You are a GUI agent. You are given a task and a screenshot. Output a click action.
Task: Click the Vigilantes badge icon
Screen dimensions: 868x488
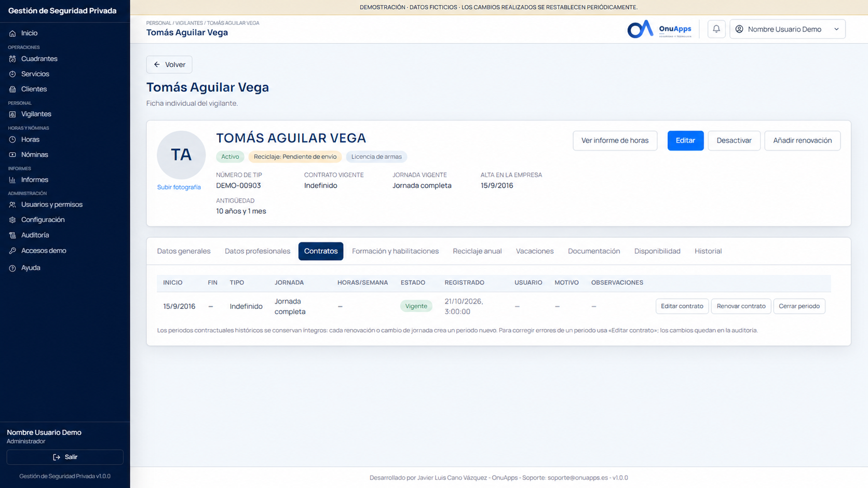pyautogui.click(x=12, y=114)
